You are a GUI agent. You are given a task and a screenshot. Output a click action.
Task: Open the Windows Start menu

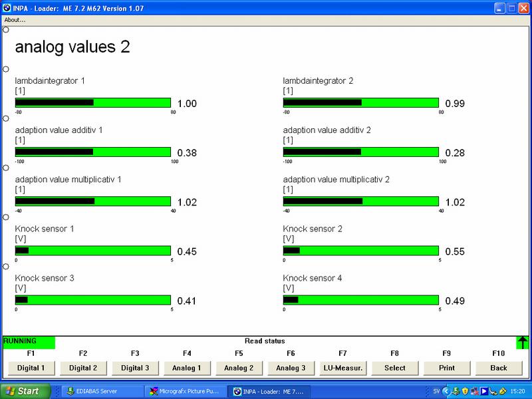[23, 390]
